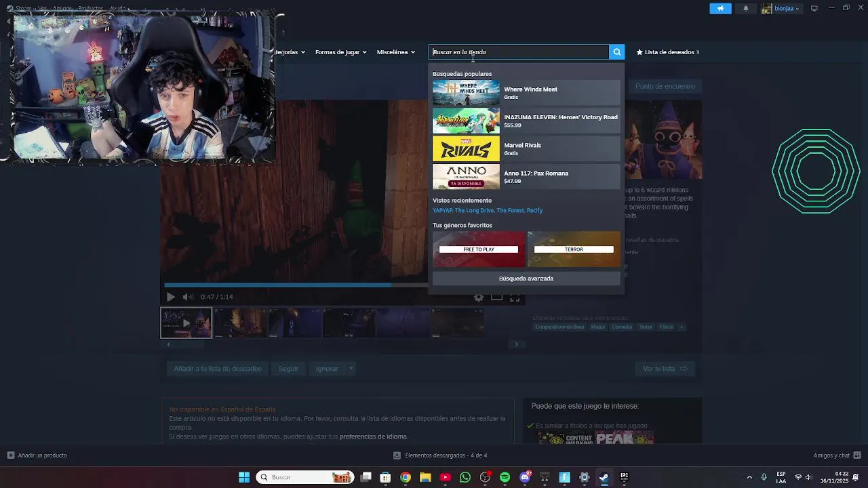Click the Steam taskbar icon
This screenshot has height=488, width=868.
click(604, 477)
